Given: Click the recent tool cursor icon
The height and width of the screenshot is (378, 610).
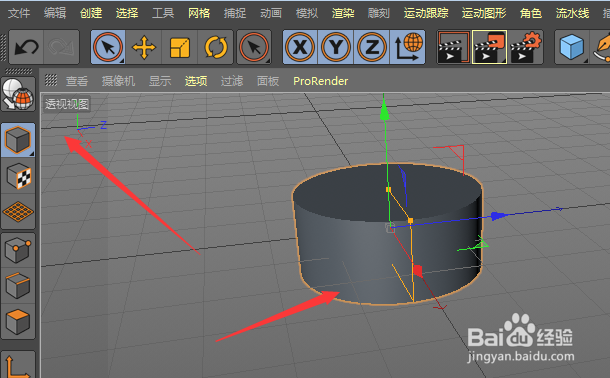Looking at the screenshot, I should [x=254, y=47].
